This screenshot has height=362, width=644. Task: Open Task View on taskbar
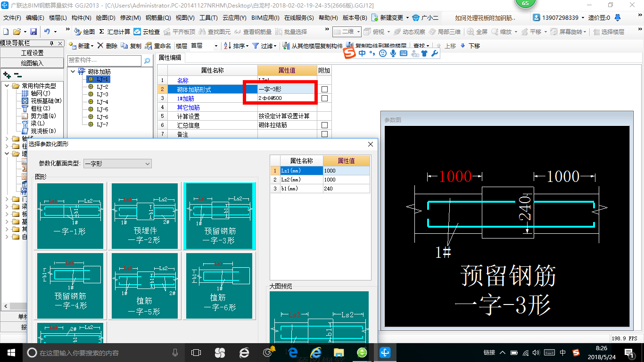click(x=196, y=352)
